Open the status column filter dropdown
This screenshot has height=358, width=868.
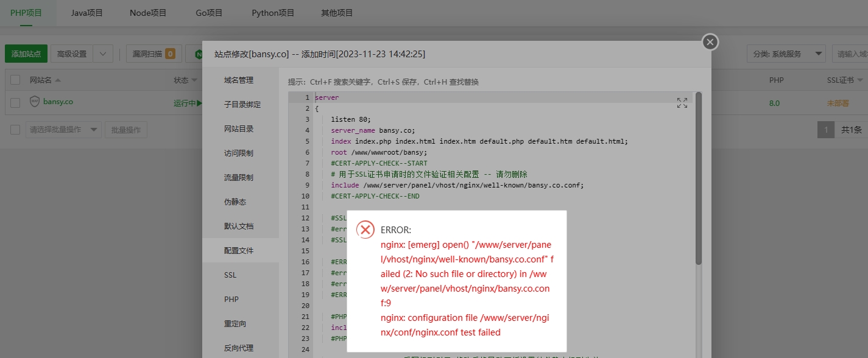tap(194, 80)
